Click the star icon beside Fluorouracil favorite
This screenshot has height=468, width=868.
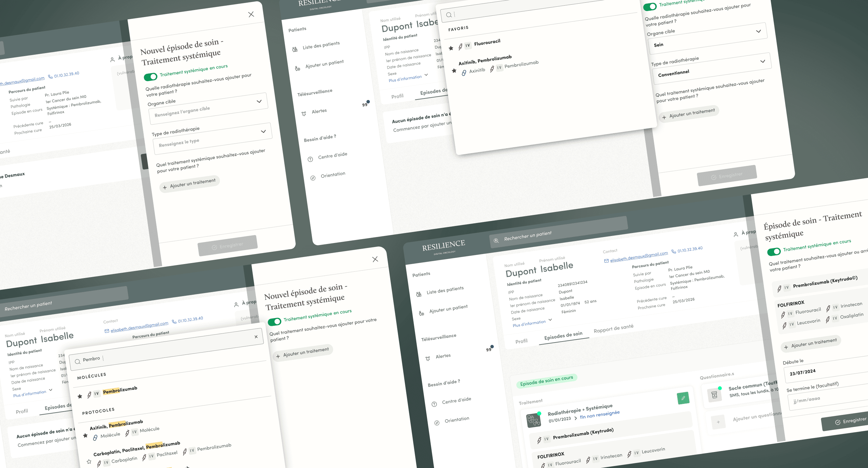[x=451, y=48]
